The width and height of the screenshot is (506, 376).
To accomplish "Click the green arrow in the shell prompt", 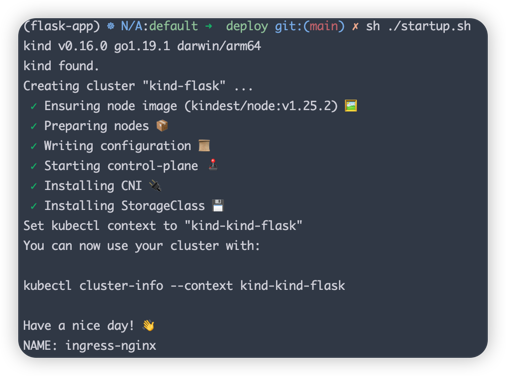I will point(209,26).
